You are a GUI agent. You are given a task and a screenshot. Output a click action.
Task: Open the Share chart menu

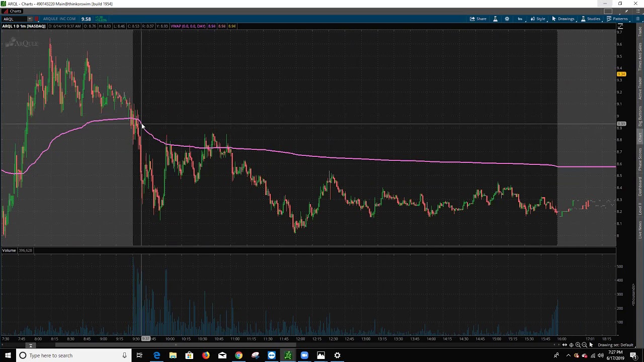[x=478, y=19]
